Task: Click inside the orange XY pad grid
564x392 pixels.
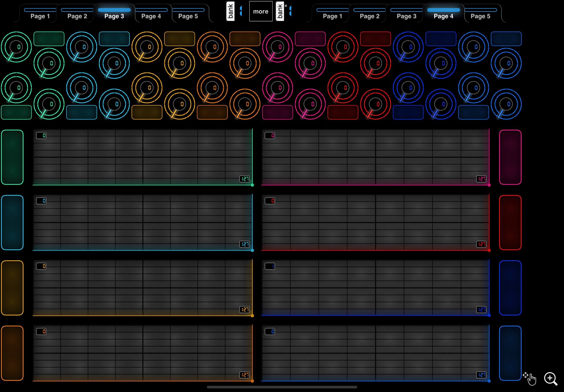Action: (x=143, y=353)
